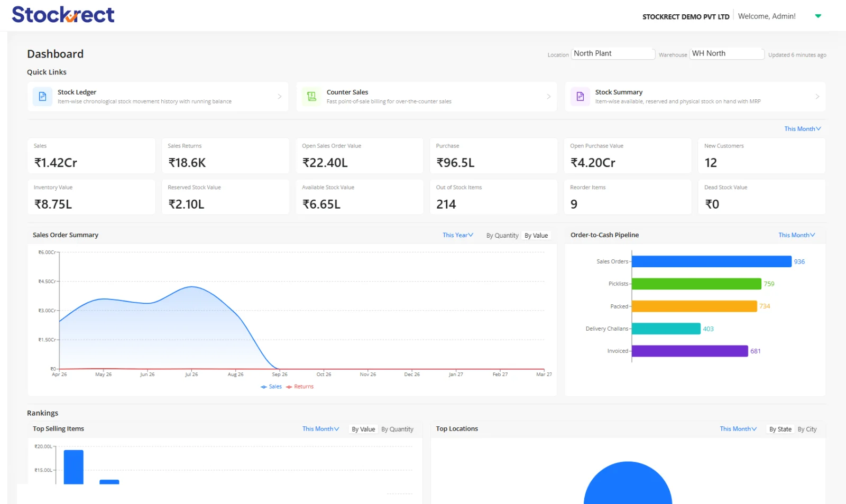846x504 pixels.
Task: Open the Location dropdown showing North Plant
Action: 613,53
